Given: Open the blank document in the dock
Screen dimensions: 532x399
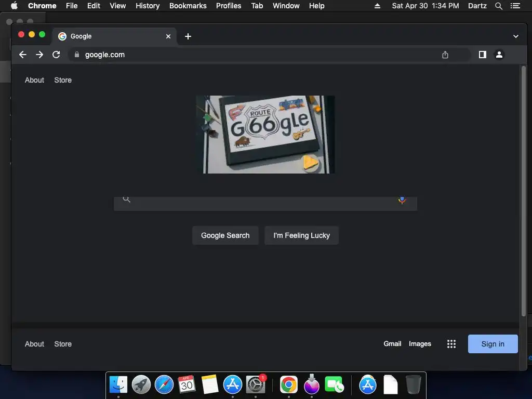Looking at the screenshot, I should (x=391, y=384).
